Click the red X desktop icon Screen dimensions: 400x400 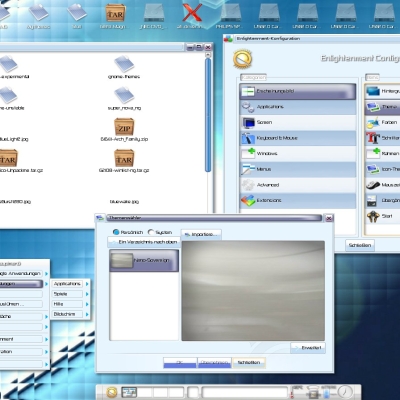click(191, 13)
